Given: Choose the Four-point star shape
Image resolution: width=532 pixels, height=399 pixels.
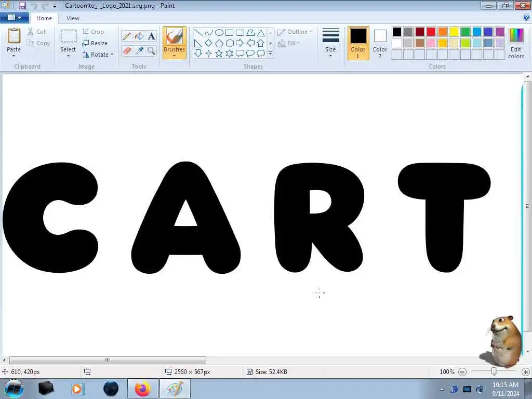Looking at the screenshot, I should (209, 54).
